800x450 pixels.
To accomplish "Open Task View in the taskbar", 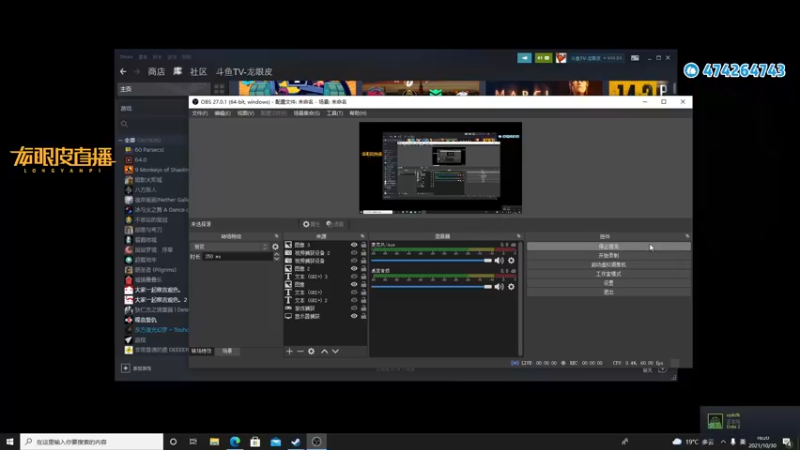I will 193,441.
